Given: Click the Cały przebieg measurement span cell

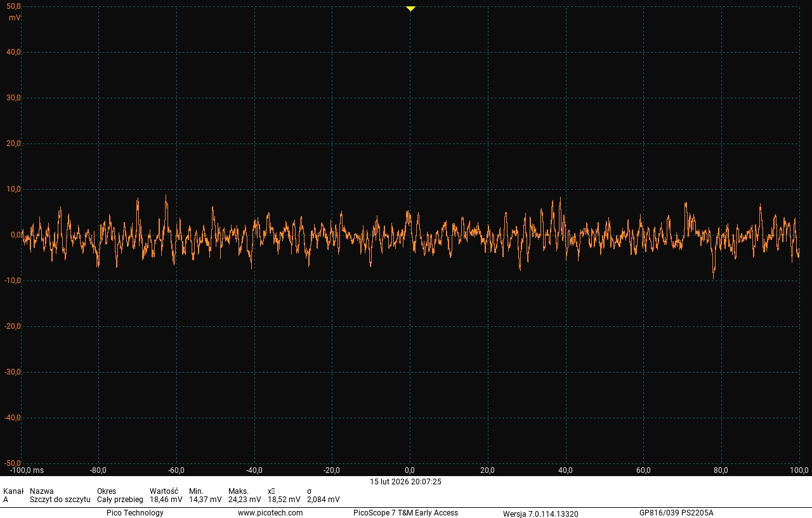Looking at the screenshot, I should (x=120, y=500).
